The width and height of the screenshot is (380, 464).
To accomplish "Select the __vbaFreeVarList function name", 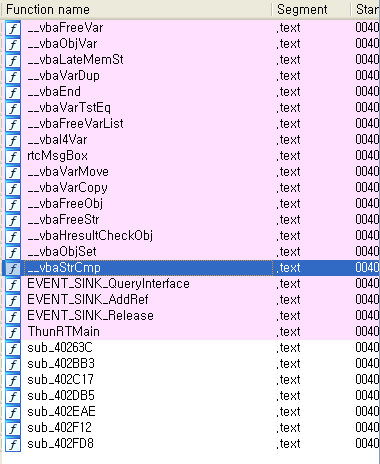I will [x=75, y=124].
